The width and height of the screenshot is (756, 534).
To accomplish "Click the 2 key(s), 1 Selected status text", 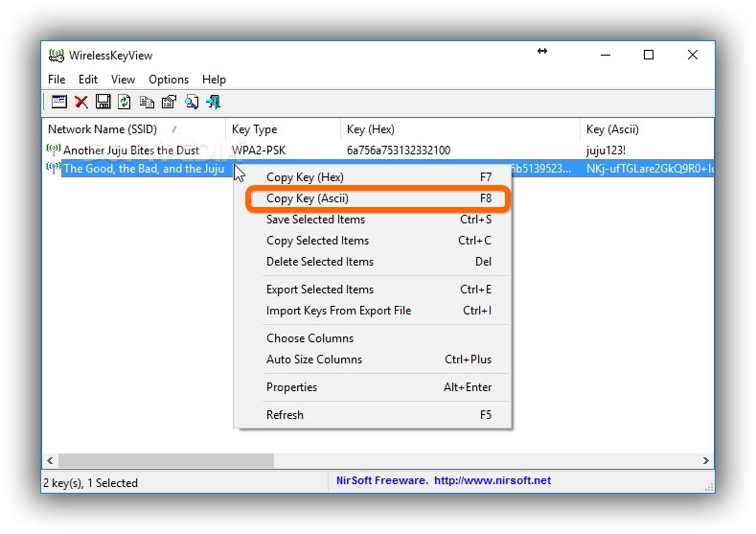I will [x=91, y=483].
